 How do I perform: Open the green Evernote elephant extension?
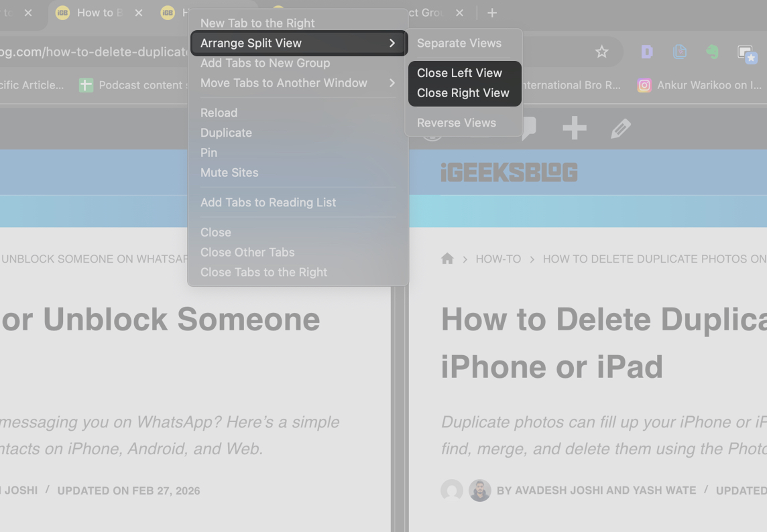(712, 52)
